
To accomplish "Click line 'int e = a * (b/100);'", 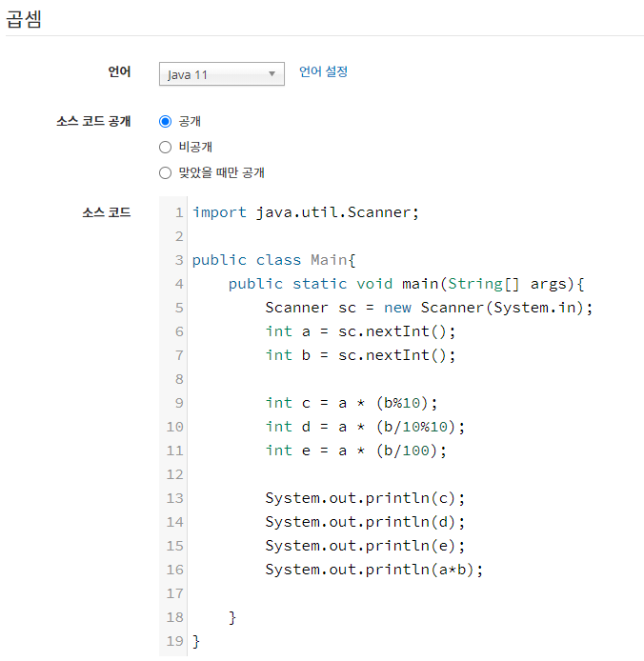I will click(x=356, y=451).
